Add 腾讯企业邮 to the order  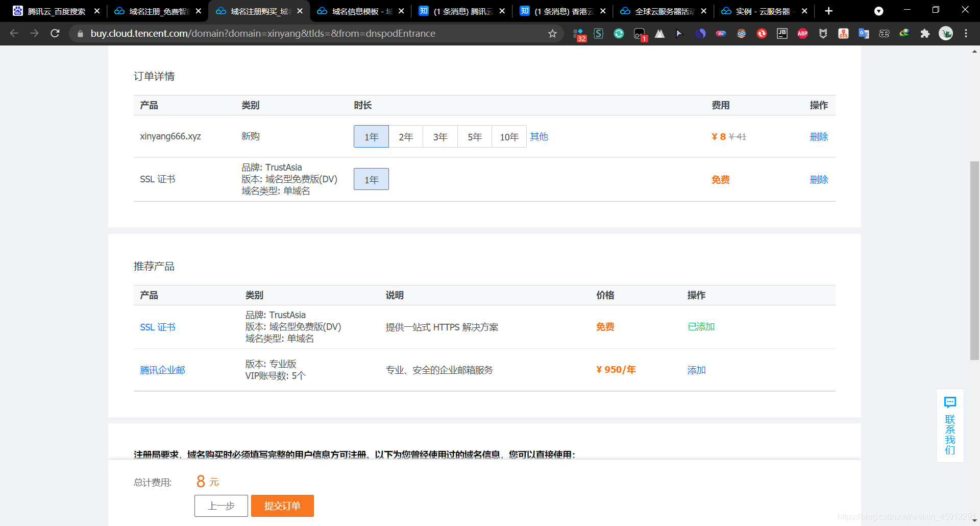(696, 370)
